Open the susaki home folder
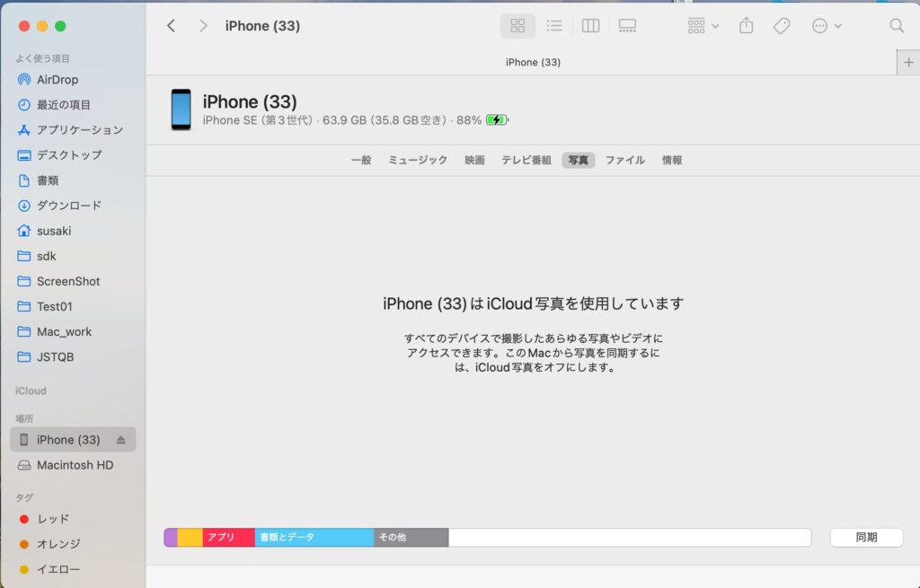 click(73, 231)
